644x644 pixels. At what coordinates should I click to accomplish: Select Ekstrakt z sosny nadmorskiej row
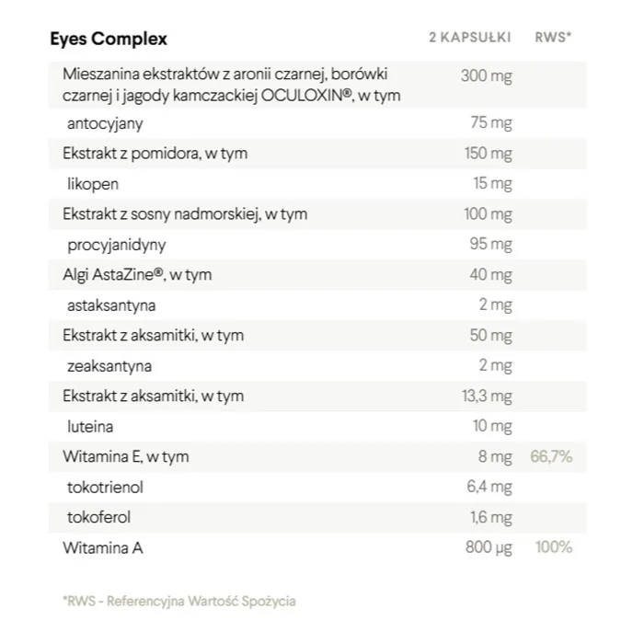tap(317, 214)
